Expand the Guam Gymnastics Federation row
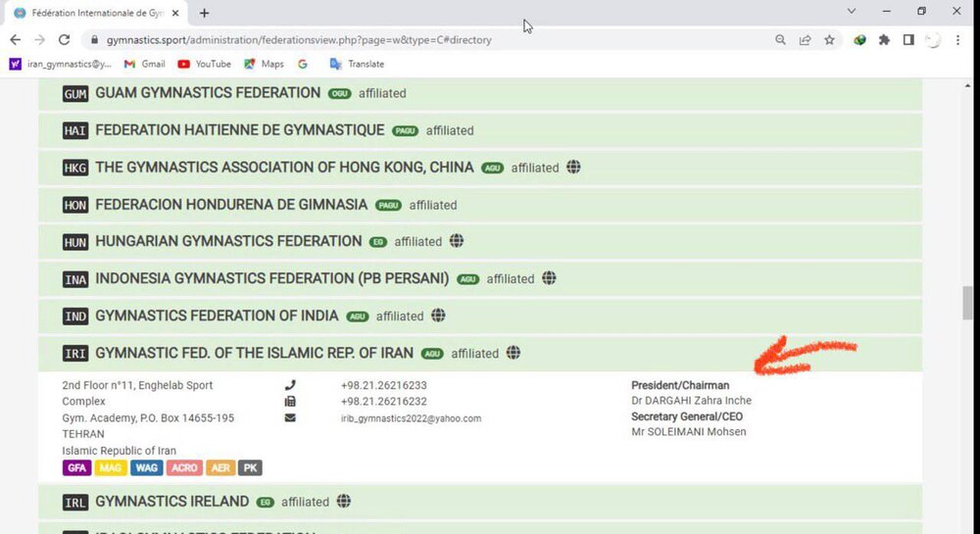Image resolution: width=980 pixels, height=534 pixels. click(x=208, y=93)
